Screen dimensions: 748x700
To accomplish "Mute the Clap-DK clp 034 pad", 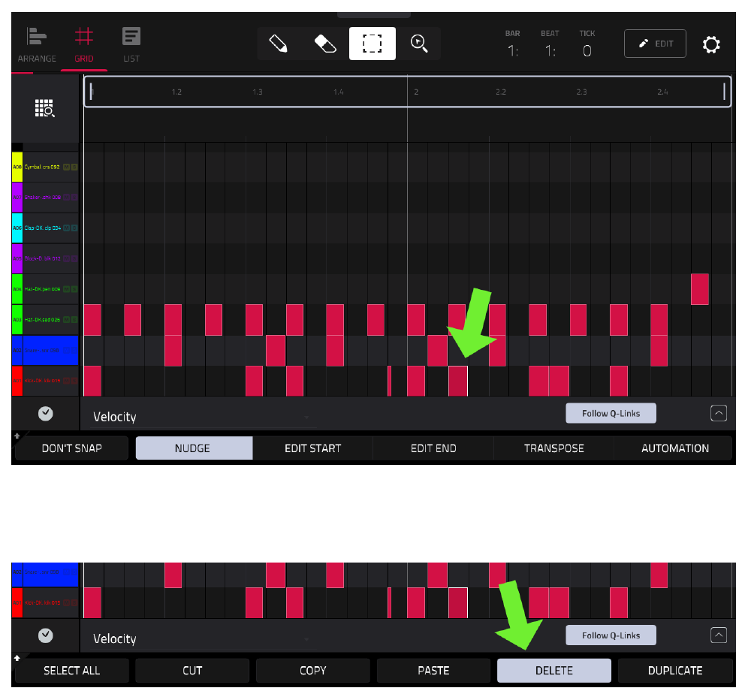I will click(x=66, y=228).
